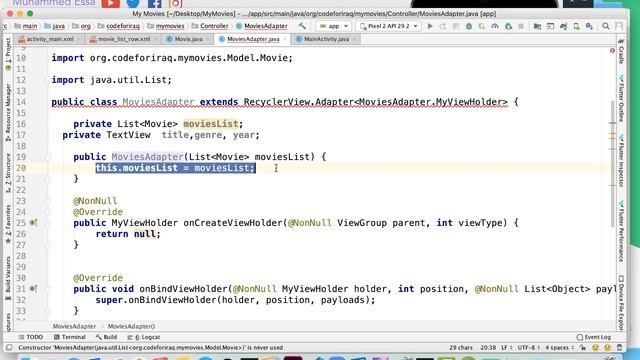
Task: Open the 4 spaces indent settings
Action: [559, 348]
